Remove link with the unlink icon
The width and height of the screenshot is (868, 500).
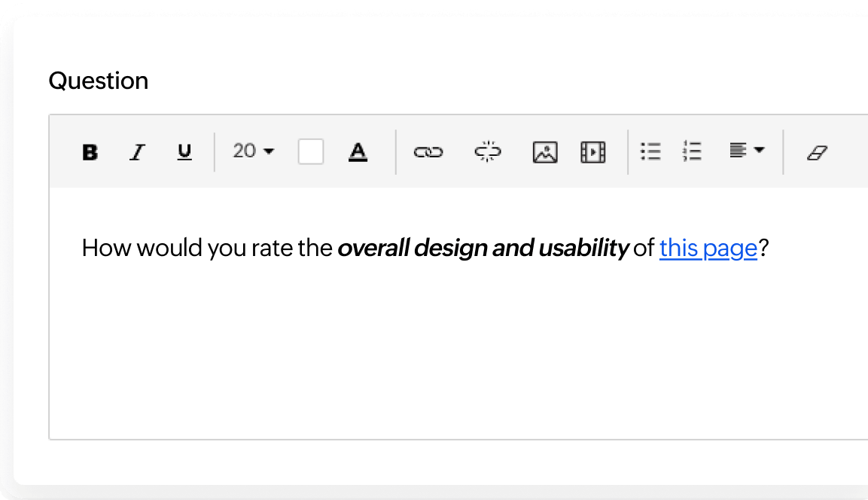[488, 151]
